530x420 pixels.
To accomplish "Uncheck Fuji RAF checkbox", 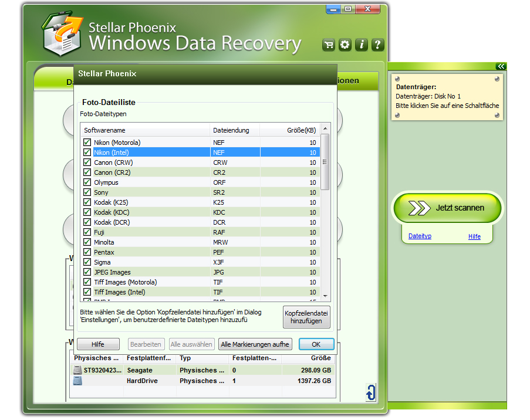I will pos(87,232).
